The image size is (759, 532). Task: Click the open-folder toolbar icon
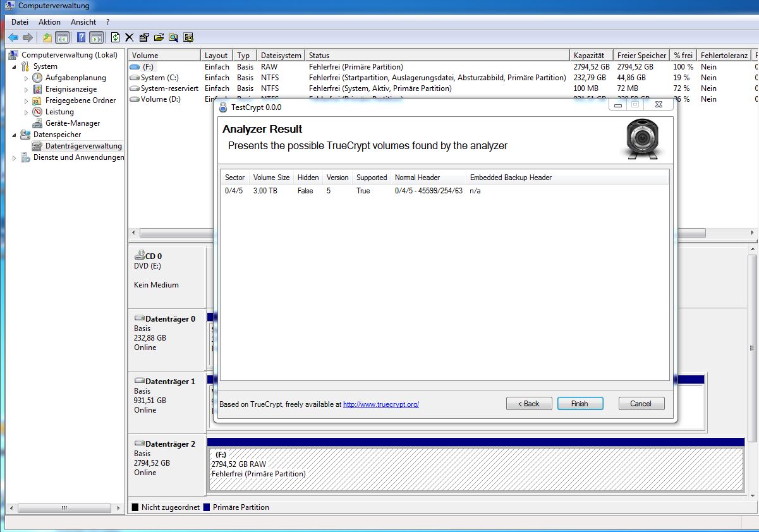[x=159, y=37]
